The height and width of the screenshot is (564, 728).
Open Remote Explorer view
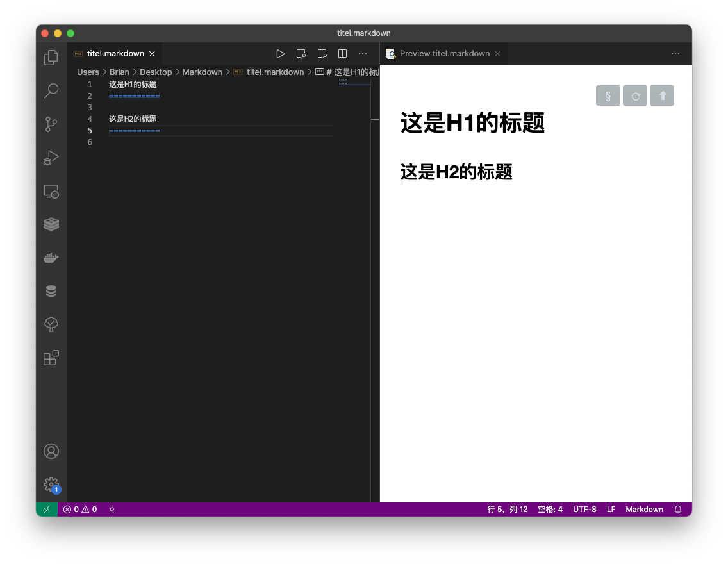pos(51,191)
